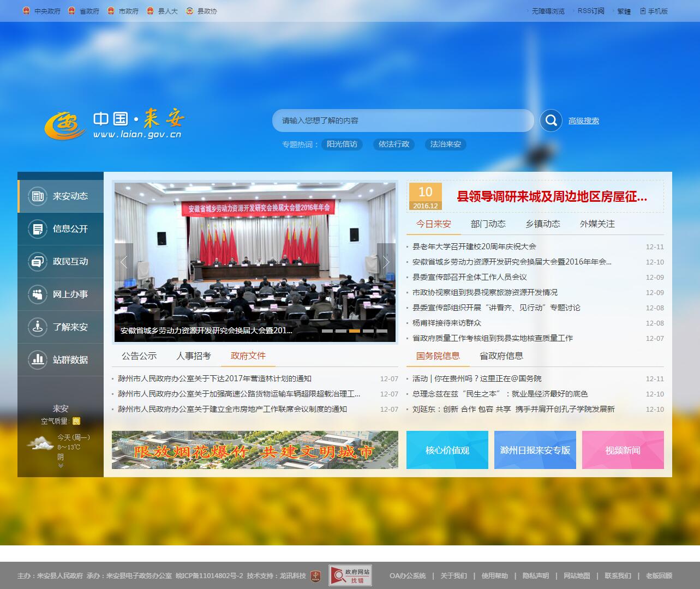Switch to the 外媒关注 tab
The image size is (700, 589).
point(597,224)
